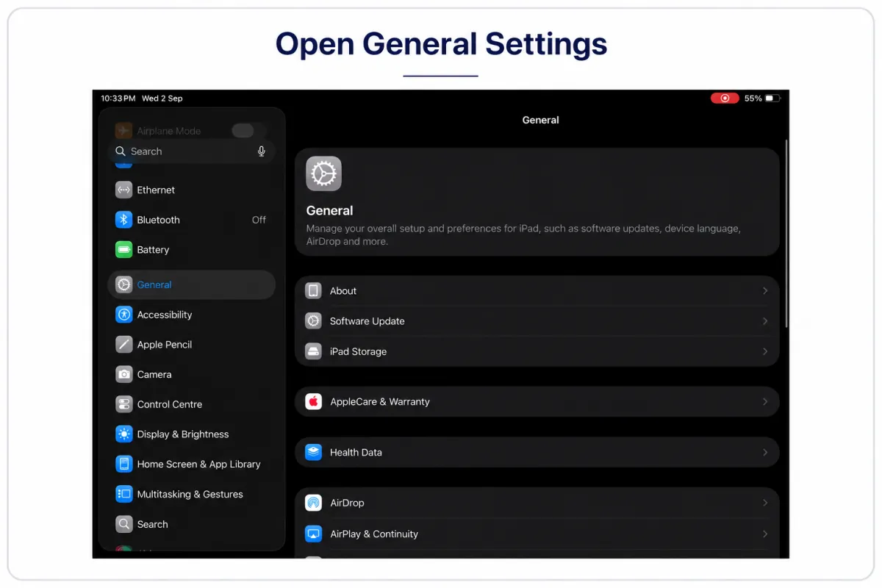Open AppleCare & Warranty chevron
Viewport: 882px width, 588px height.
765,402
